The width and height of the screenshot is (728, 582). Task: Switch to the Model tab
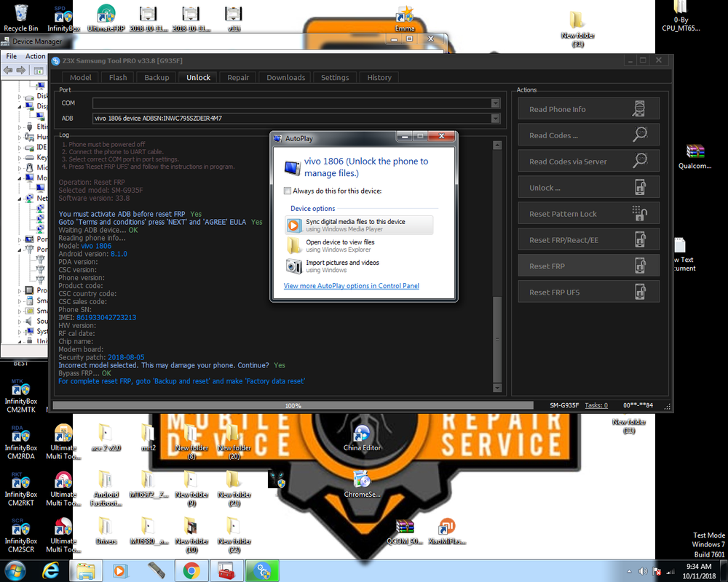click(x=80, y=78)
